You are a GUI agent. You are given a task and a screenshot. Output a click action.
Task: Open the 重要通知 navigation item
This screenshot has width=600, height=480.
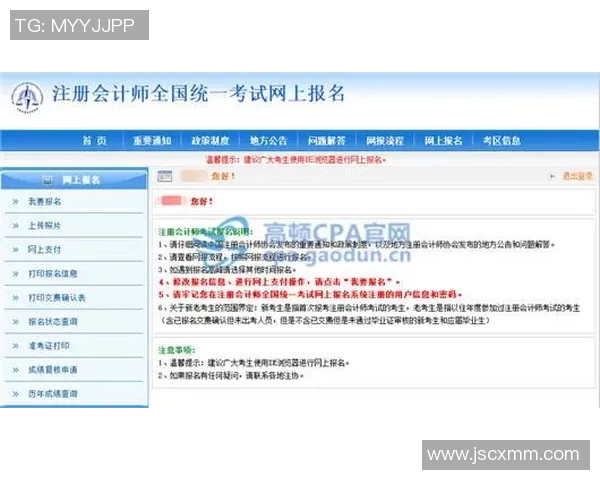[x=152, y=140]
